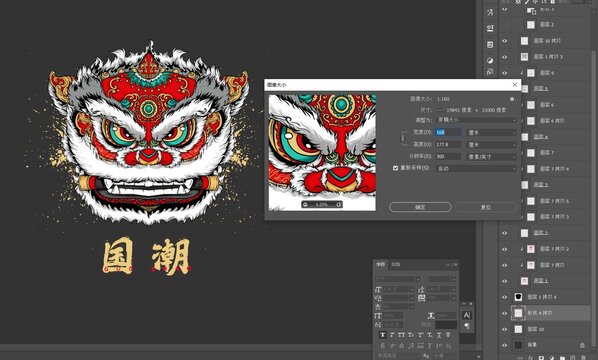Toggle Underline in the Character panel

tap(439, 335)
